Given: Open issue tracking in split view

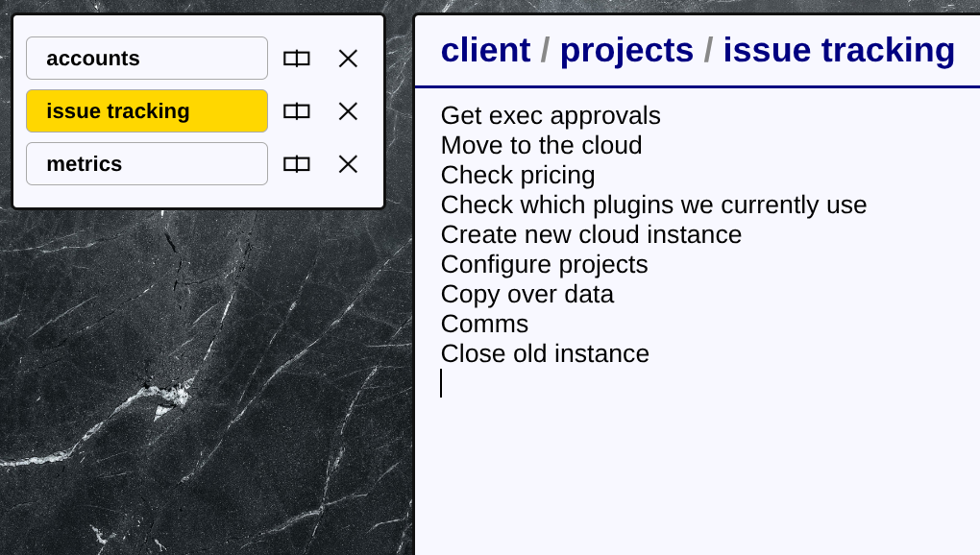Looking at the screenshot, I should 296,111.
